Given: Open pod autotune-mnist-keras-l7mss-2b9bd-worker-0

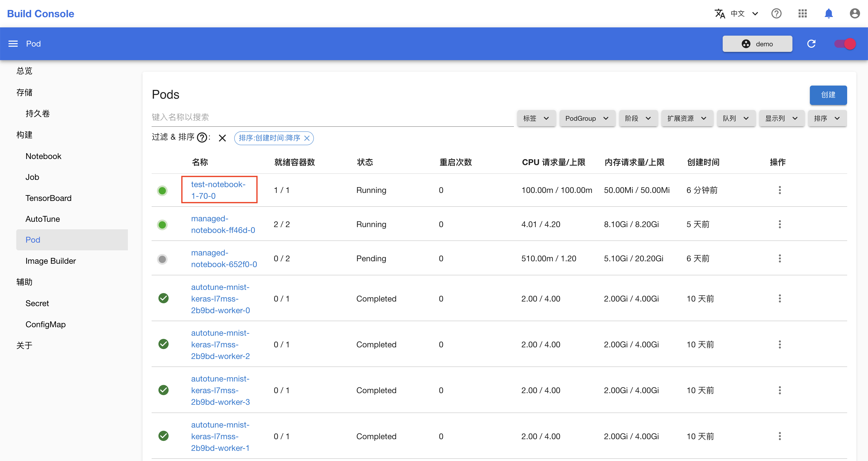Looking at the screenshot, I should click(220, 298).
